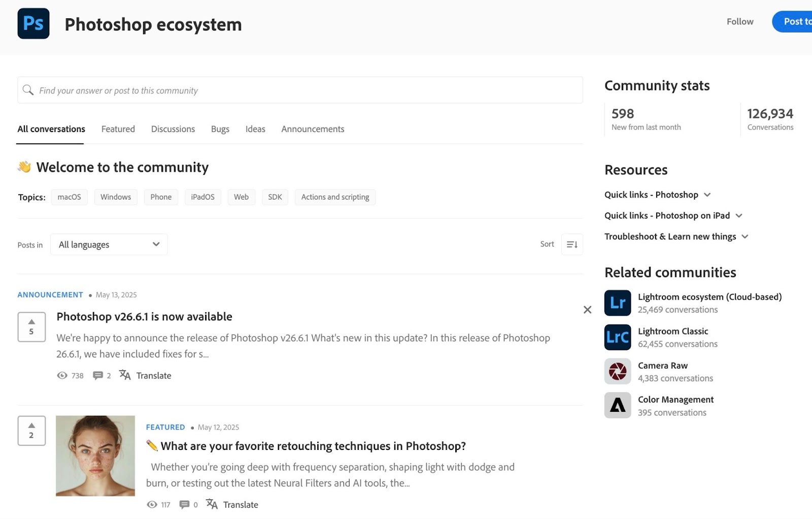Click the 4,383 conversations text

click(x=675, y=378)
